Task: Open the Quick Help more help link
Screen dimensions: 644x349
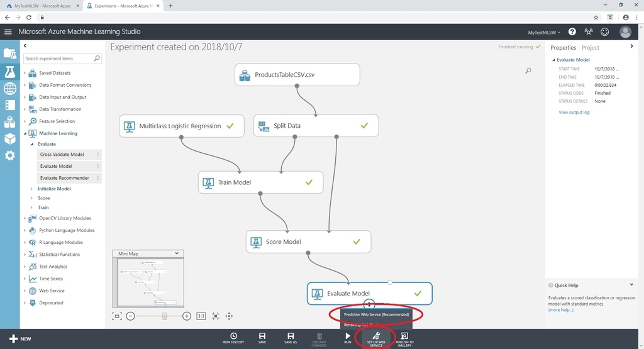Action: [560, 310]
